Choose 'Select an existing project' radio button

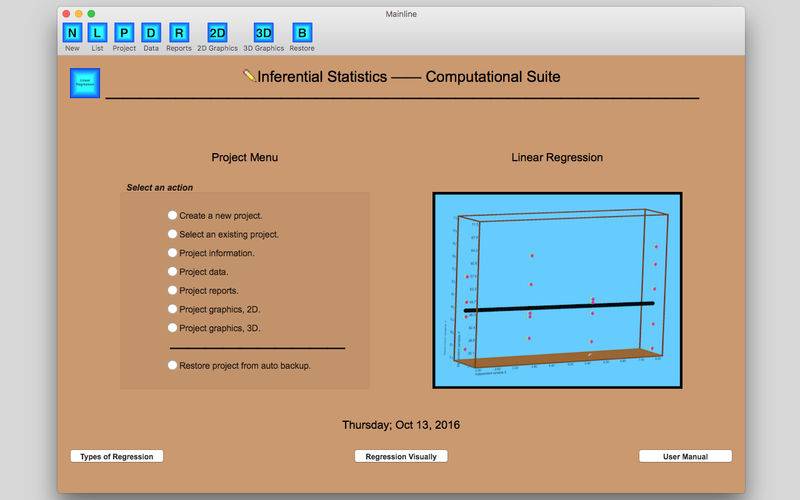pos(173,234)
